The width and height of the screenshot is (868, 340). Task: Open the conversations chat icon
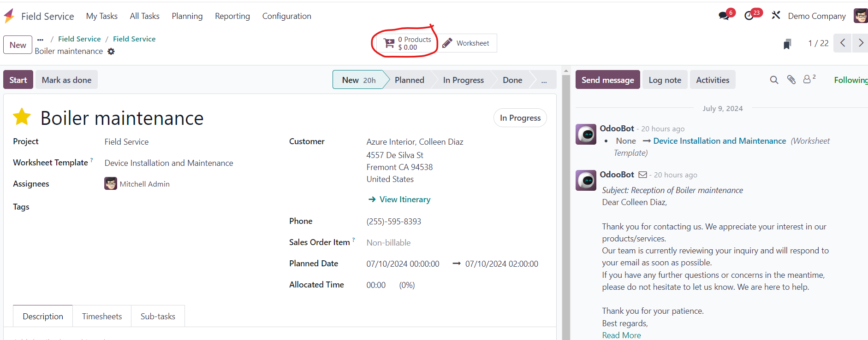[724, 16]
